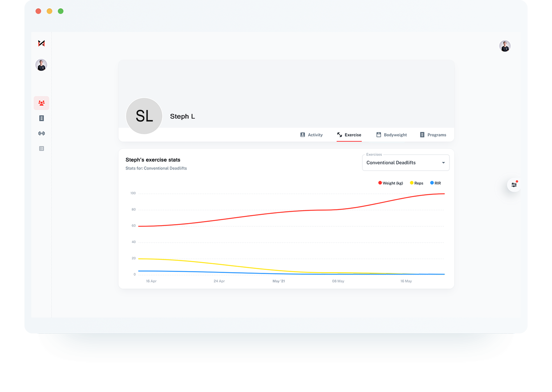The width and height of the screenshot is (552, 392).
Task: Switch to the Activity tab
Action: pyautogui.click(x=312, y=135)
